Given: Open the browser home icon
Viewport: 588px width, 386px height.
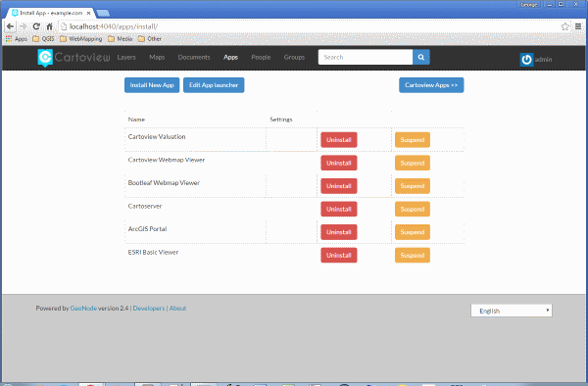Looking at the screenshot, I should click(50, 26).
